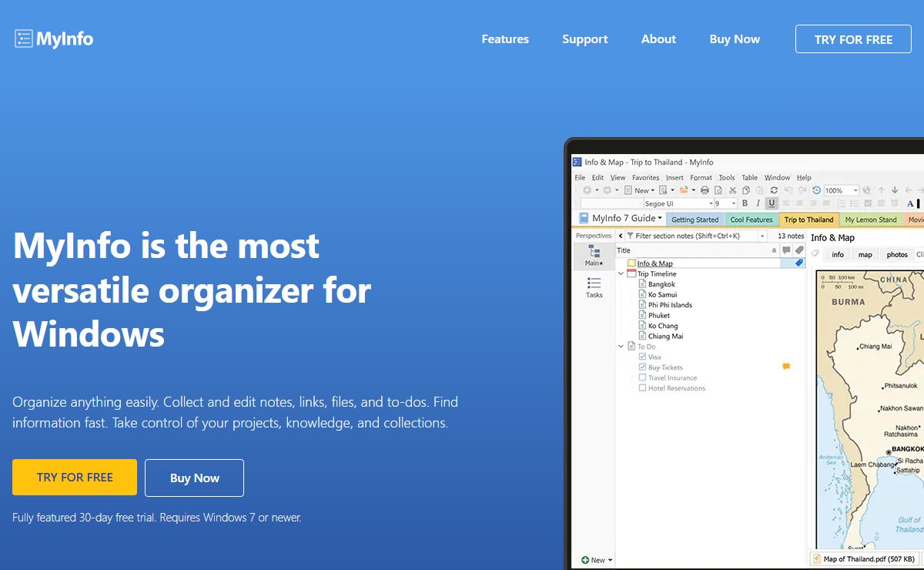
Task: Click the Print icon
Action: point(705,190)
